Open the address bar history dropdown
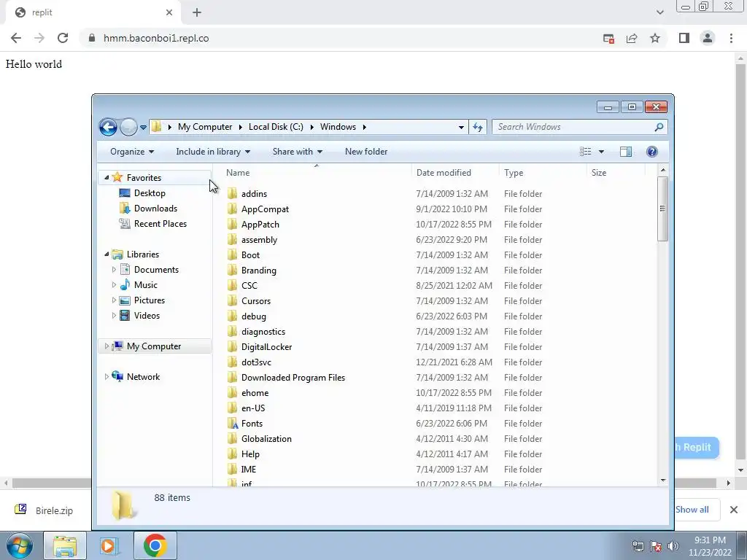Viewport: 747px width, 560px height. pyautogui.click(x=461, y=127)
